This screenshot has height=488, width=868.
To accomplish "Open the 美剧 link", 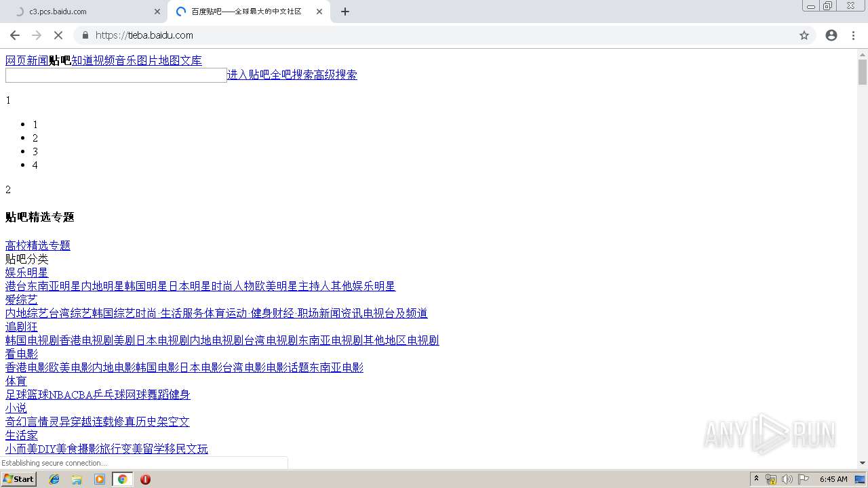I will point(125,340).
